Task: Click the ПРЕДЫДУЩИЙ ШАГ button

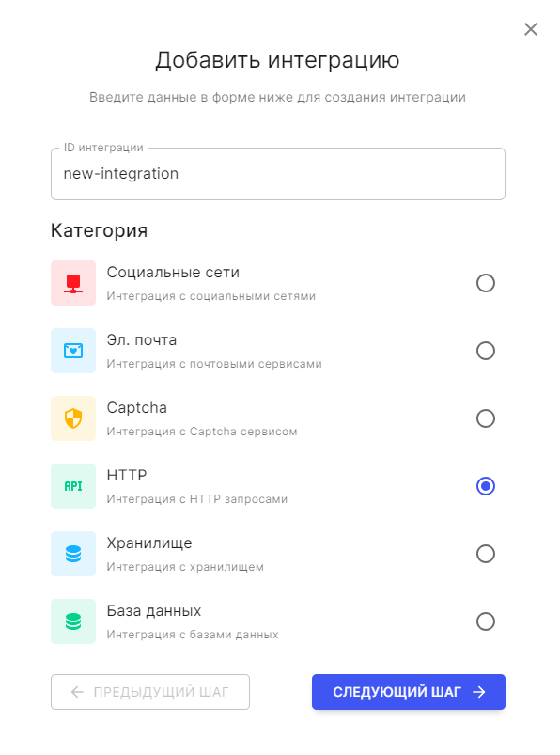Action: point(150,692)
